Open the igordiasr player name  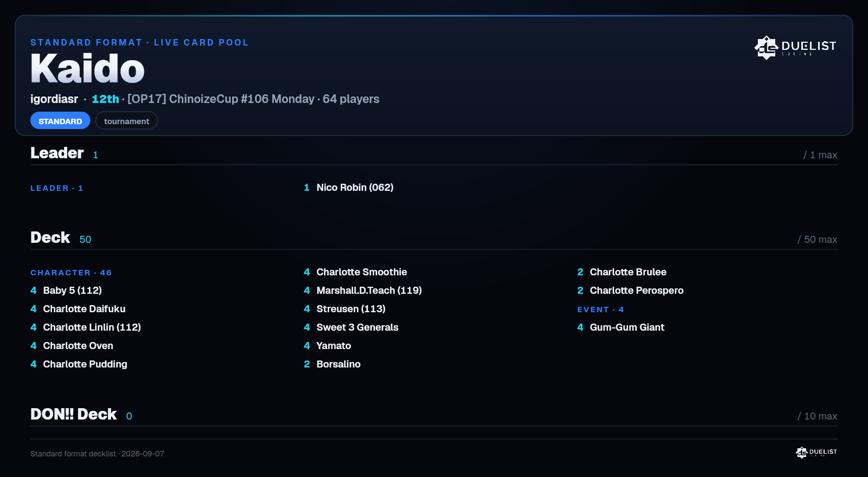coord(54,99)
